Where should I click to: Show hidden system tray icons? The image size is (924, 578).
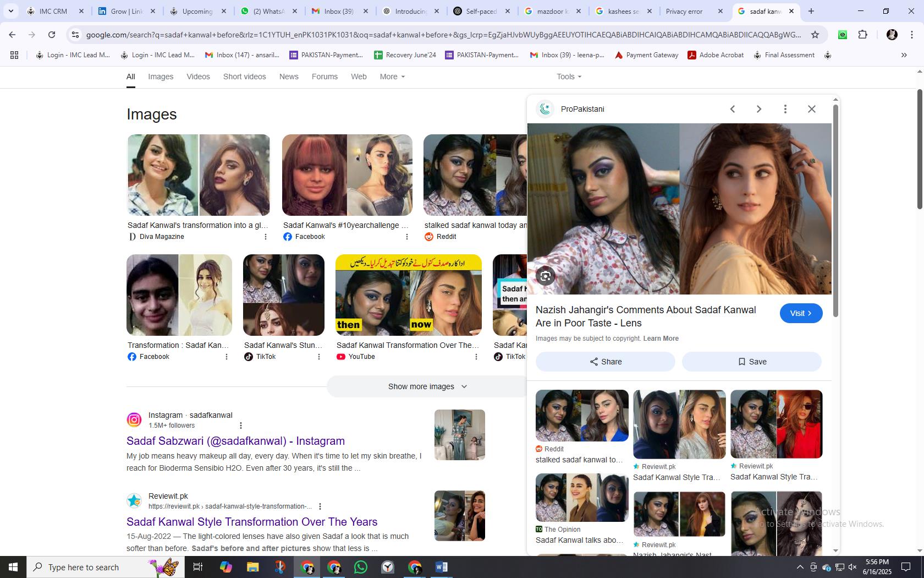tap(800, 567)
